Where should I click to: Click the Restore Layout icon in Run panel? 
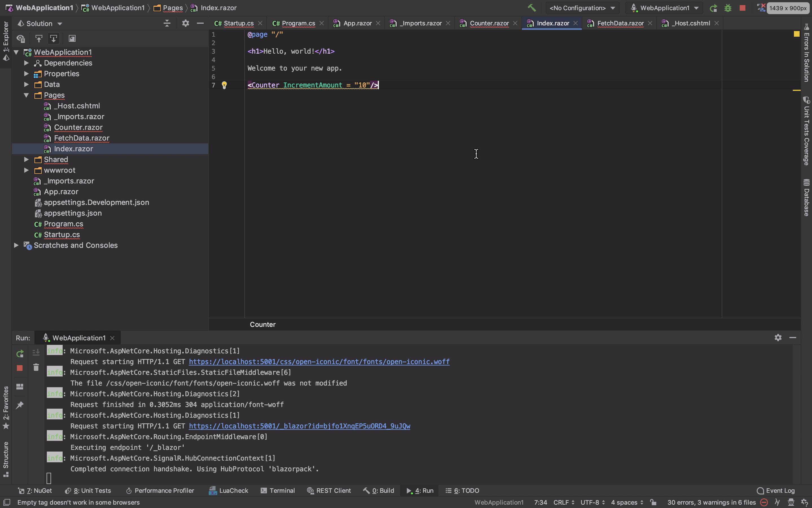(x=20, y=386)
